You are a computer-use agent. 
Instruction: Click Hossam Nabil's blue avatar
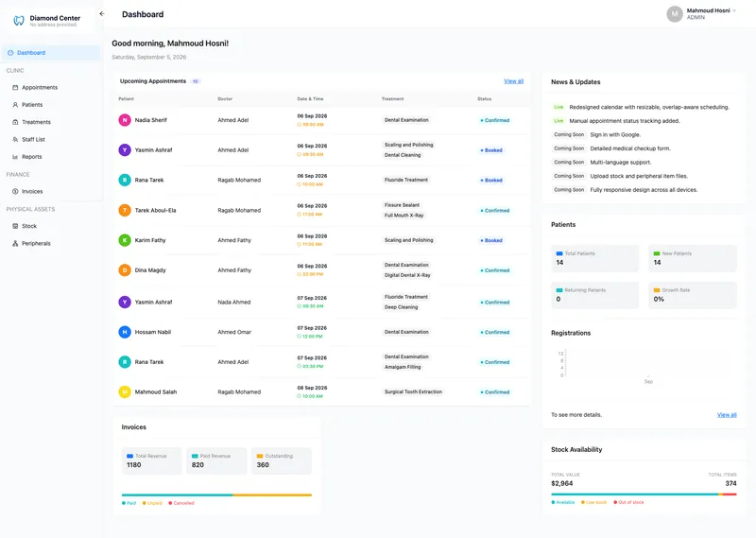(125, 332)
